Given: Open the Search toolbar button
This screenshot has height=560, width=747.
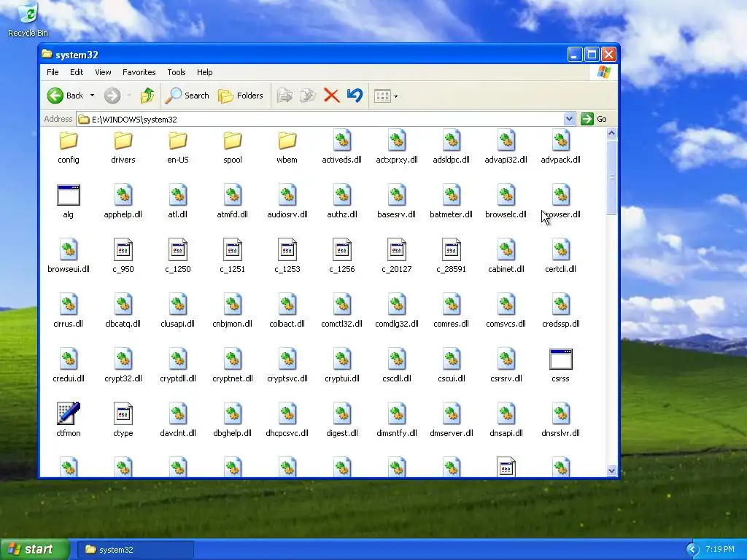Looking at the screenshot, I should point(187,96).
